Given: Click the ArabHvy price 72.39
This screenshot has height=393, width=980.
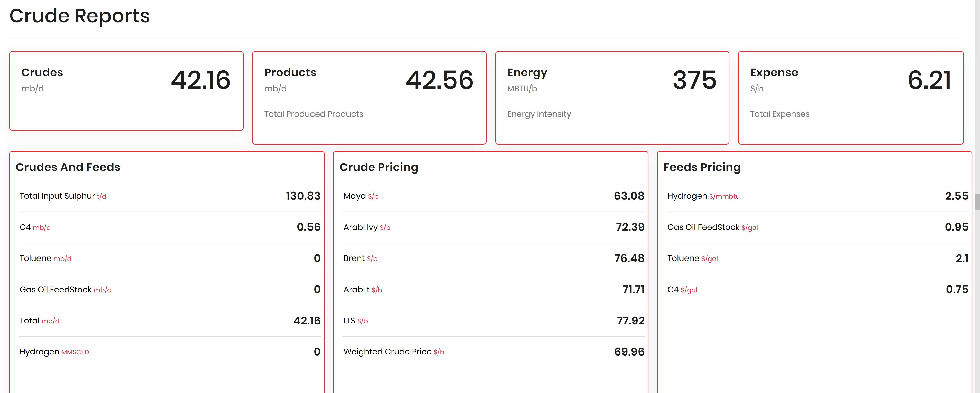Looking at the screenshot, I should 630,227.
